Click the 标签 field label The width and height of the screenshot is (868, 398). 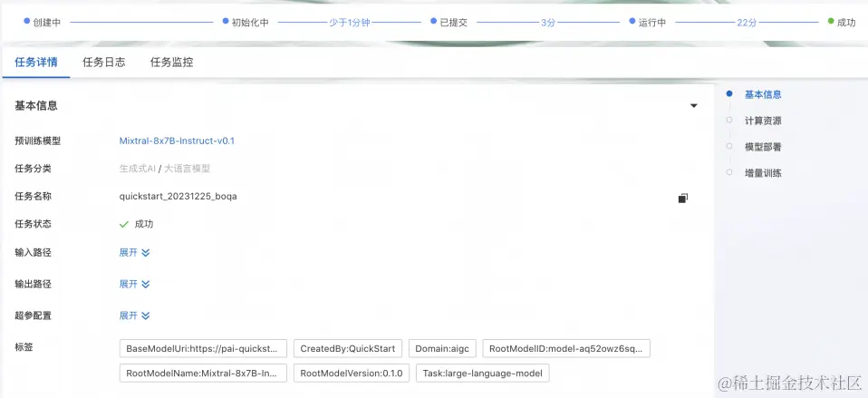[x=24, y=347]
